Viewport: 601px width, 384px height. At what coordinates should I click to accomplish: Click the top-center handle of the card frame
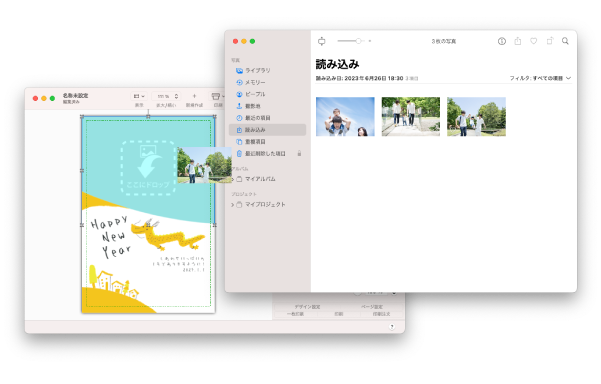click(x=148, y=116)
